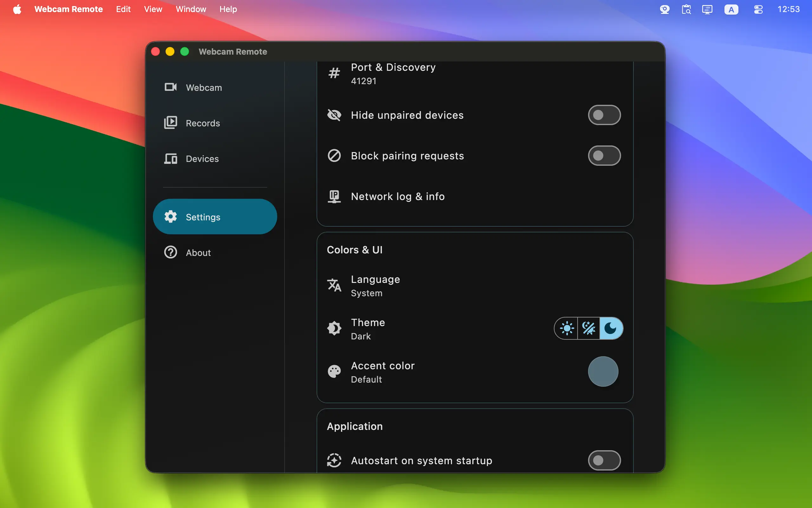
Task: Open the Accent color swatch picker
Action: point(603,371)
